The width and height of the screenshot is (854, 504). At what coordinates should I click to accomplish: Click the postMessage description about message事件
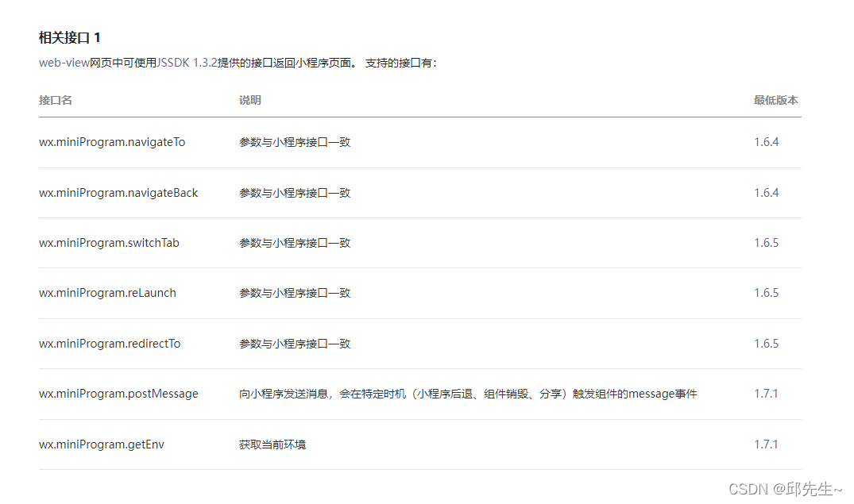(x=468, y=394)
